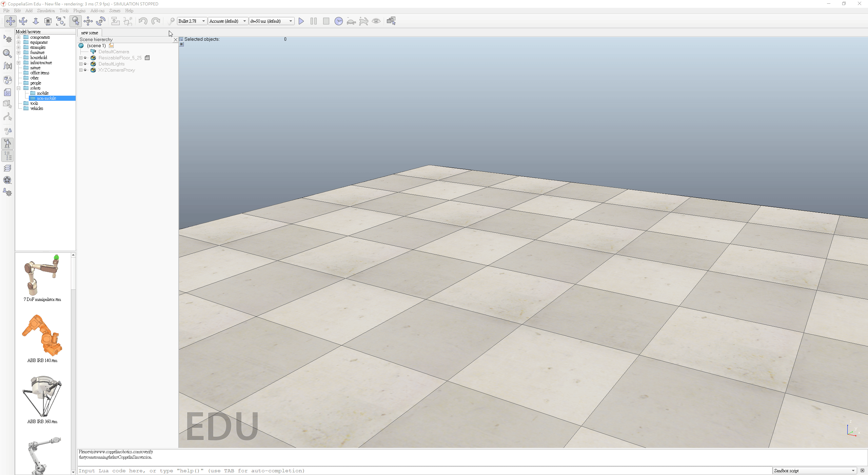Open the scene selector icon
This screenshot has width=868, height=475.
[391, 21]
